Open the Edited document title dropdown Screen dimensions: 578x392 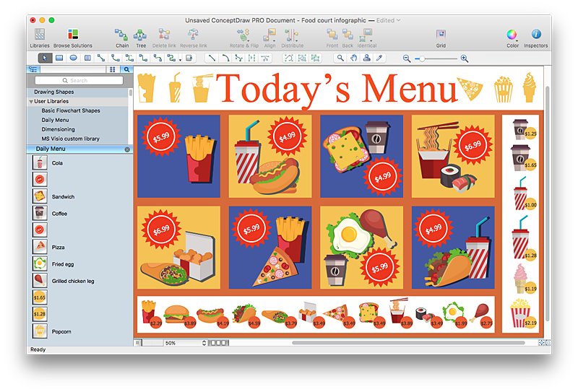tap(388, 20)
